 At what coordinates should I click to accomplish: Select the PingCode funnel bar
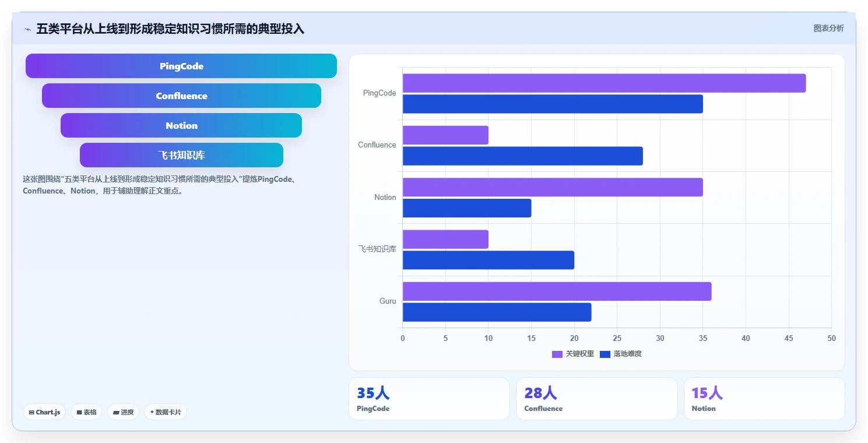[x=181, y=66]
